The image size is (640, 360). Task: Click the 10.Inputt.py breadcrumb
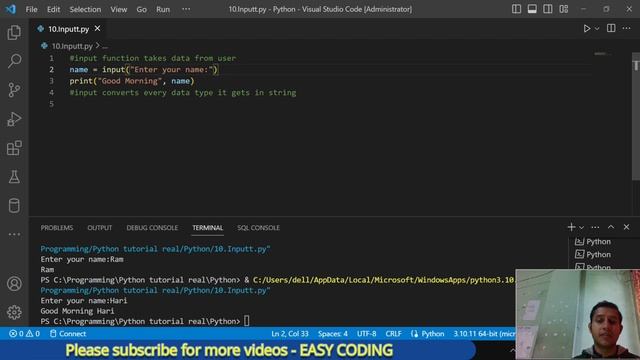[x=72, y=46]
